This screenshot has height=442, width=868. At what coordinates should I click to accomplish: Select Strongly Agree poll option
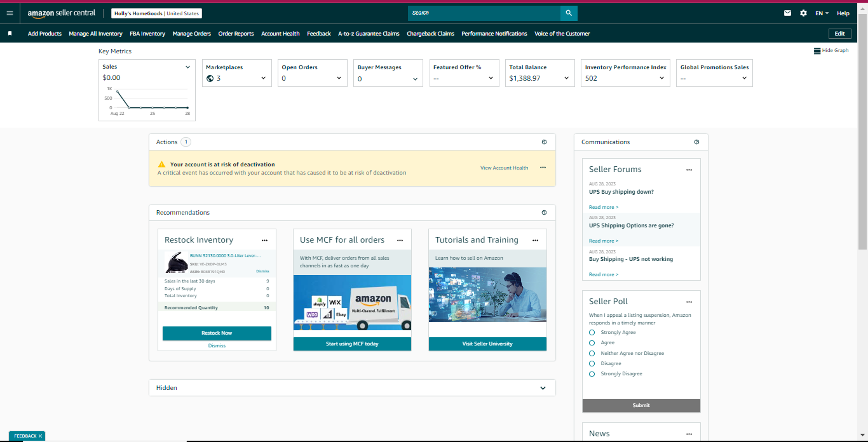[x=592, y=332]
